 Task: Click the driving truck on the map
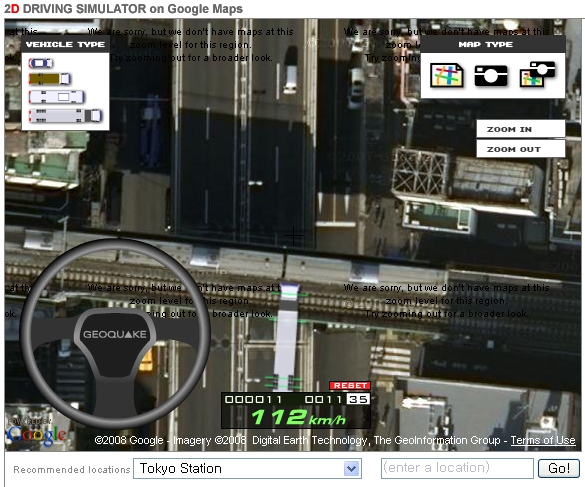287,337
